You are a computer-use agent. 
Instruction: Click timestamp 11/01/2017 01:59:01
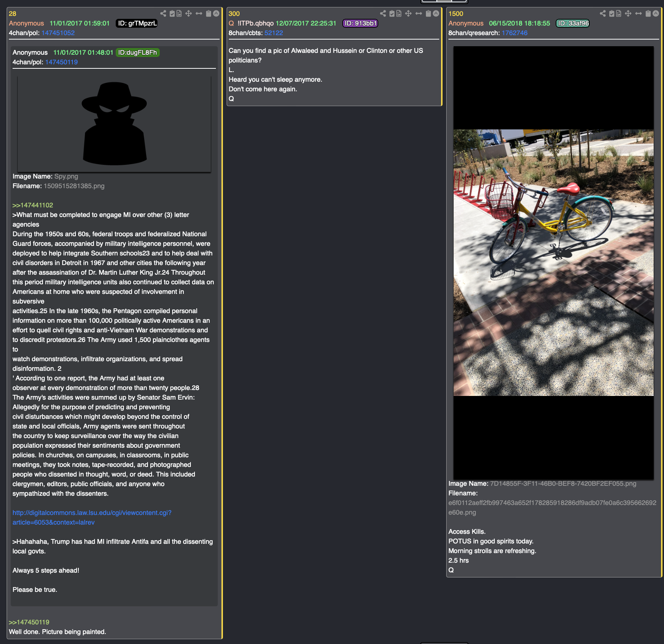[x=79, y=23]
